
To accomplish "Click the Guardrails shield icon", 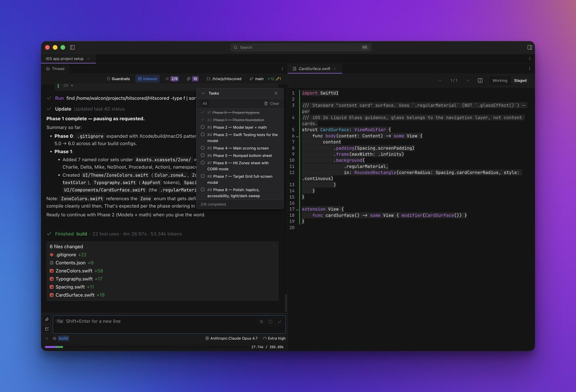I will pyautogui.click(x=108, y=79).
